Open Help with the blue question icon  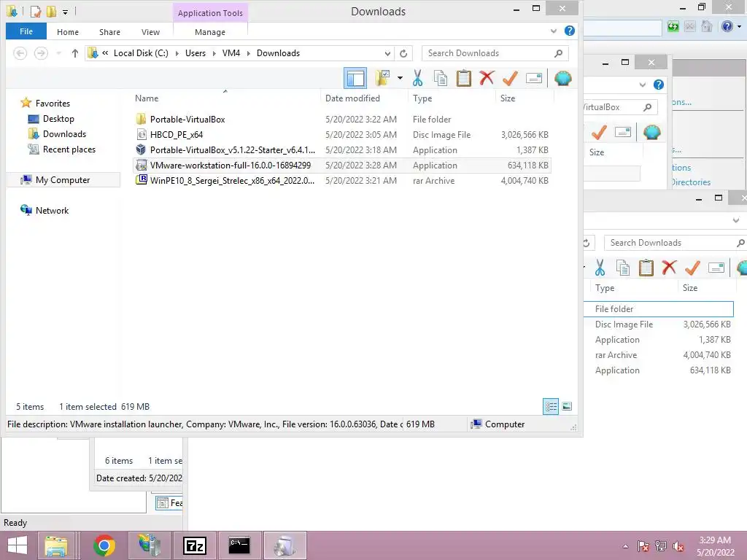click(569, 31)
